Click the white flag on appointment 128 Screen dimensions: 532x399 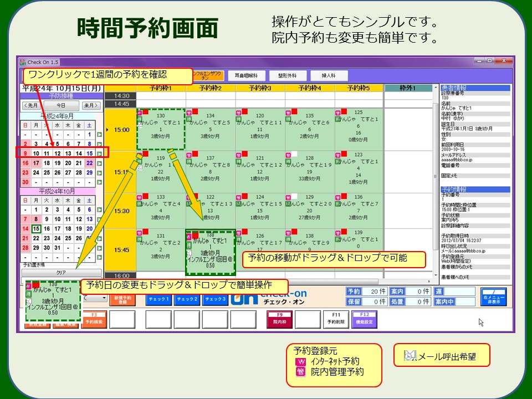point(294,154)
